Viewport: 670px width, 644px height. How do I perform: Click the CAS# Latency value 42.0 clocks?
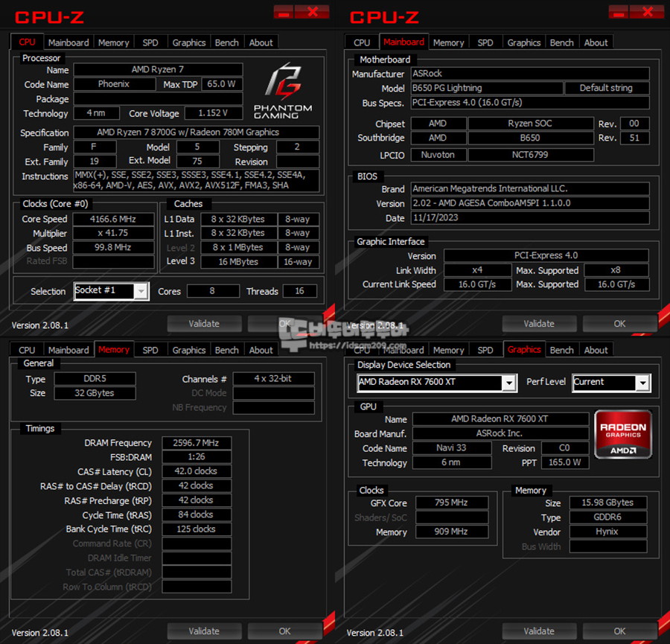click(197, 471)
